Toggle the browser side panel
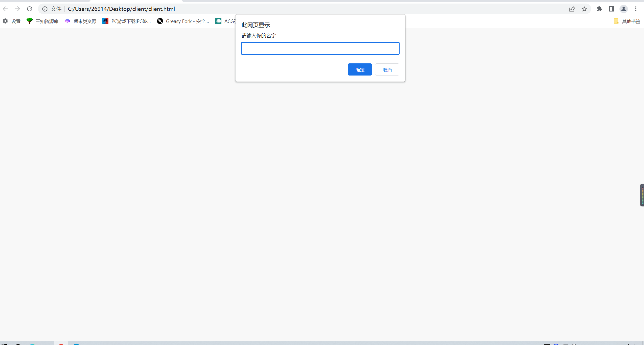 point(611,9)
